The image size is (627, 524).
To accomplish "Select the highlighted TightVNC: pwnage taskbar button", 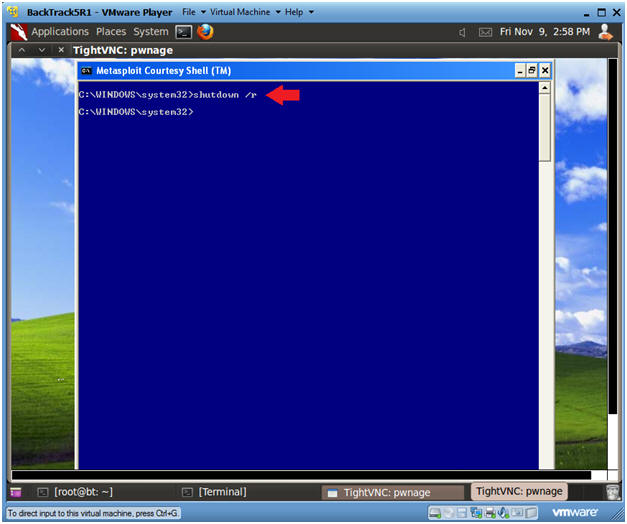I will [519, 492].
